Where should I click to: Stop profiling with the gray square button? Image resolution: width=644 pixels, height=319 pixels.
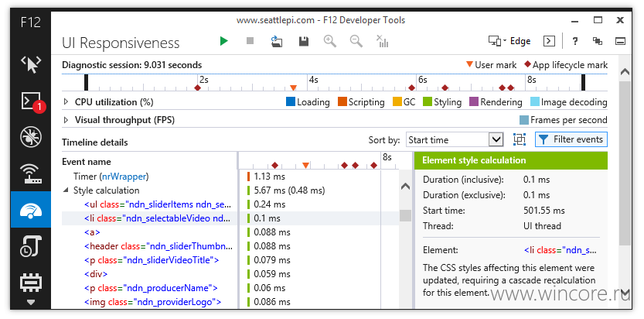(250, 41)
